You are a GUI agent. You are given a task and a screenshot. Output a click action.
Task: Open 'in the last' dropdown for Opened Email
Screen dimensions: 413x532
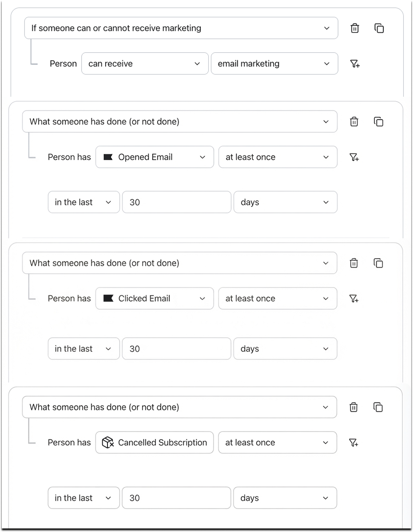click(x=84, y=202)
